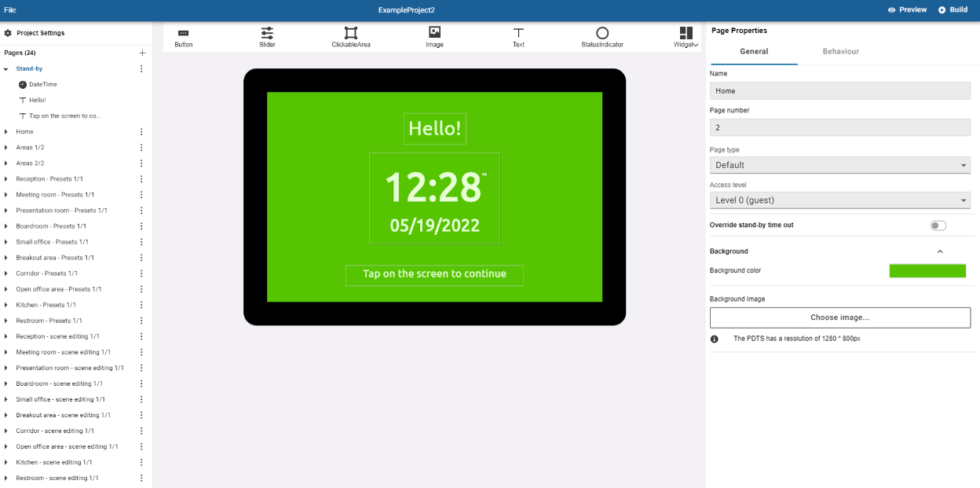Open the Background color swatch
This screenshot has width=980, height=488.
click(x=927, y=270)
